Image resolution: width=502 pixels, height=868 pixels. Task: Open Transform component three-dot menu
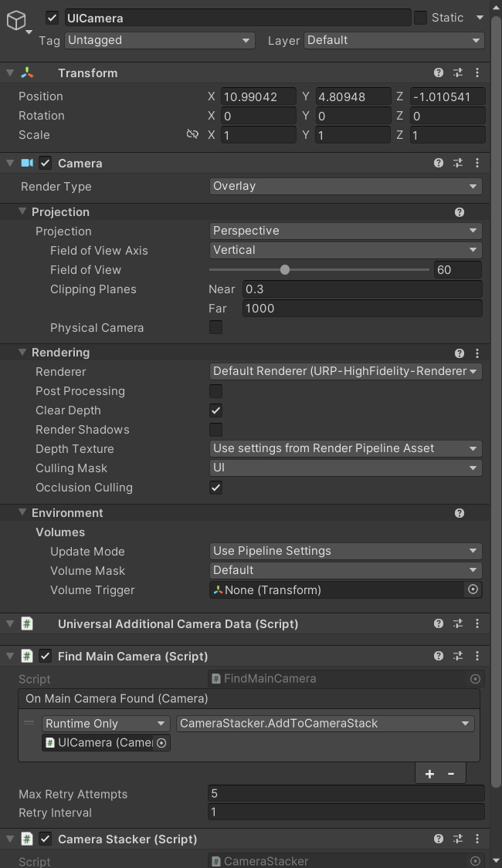tap(477, 73)
